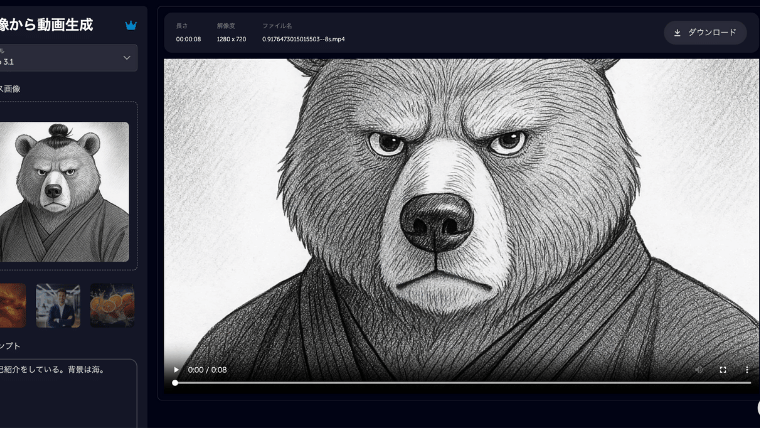The width and height of the screenshot is (760, 428).
Task: Click the 00:00:08 video length value
Action: pos(188,39)
